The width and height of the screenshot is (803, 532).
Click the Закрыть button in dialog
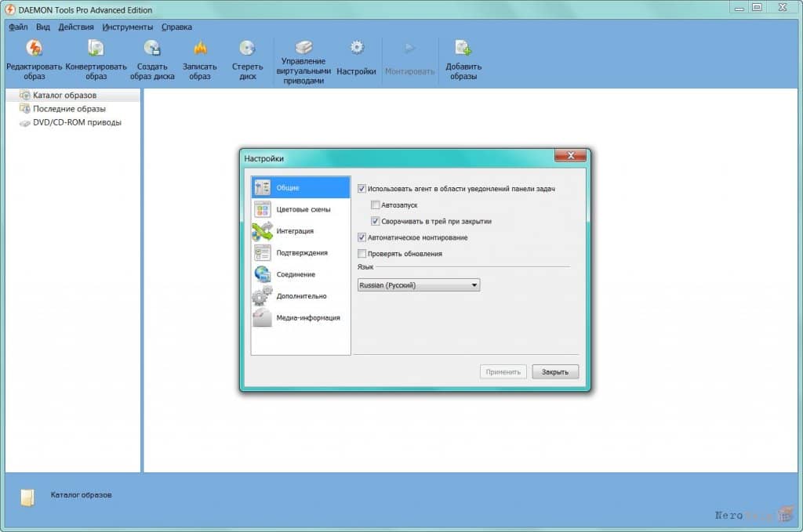(x=555, y=372)
